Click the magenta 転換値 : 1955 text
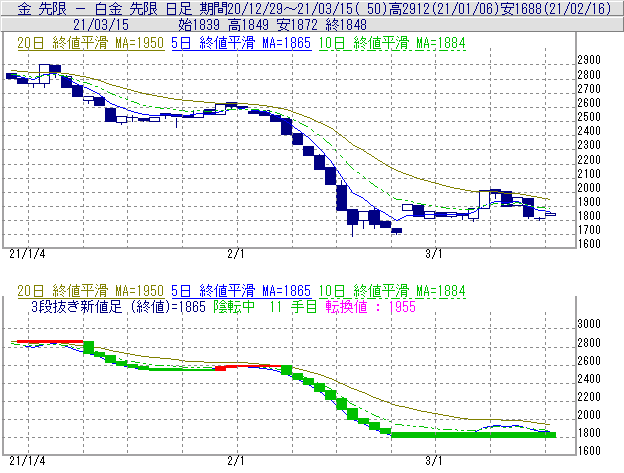624x473 pixels. click(370, 307)
